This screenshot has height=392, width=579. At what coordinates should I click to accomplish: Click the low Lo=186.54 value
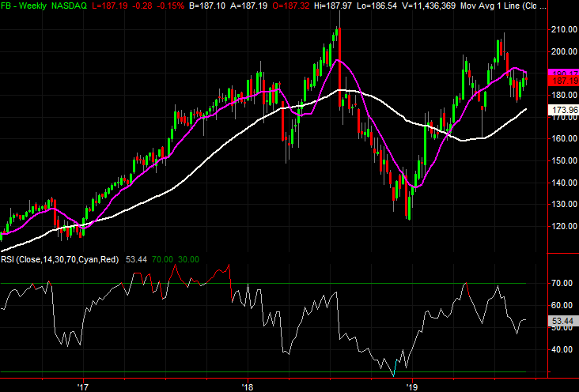[x=377, y=6]
